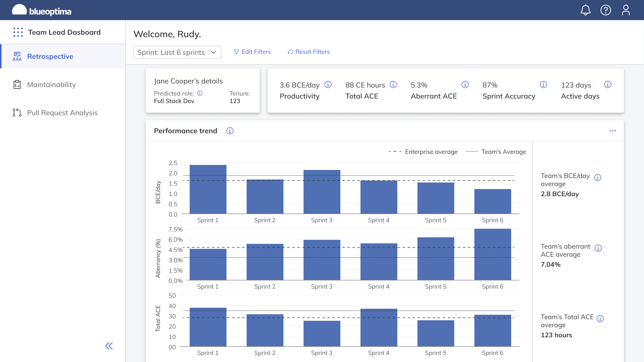Open the user profile icon

pos(626,10)
